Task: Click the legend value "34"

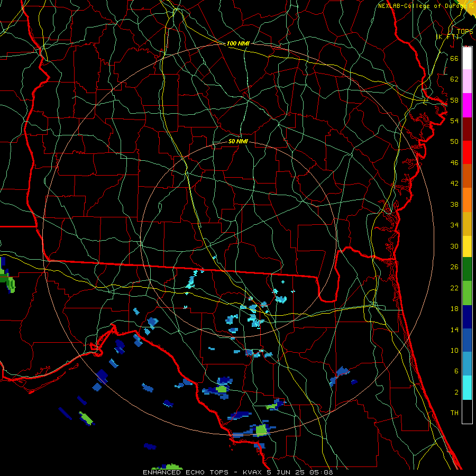Action: coord(454,225)
